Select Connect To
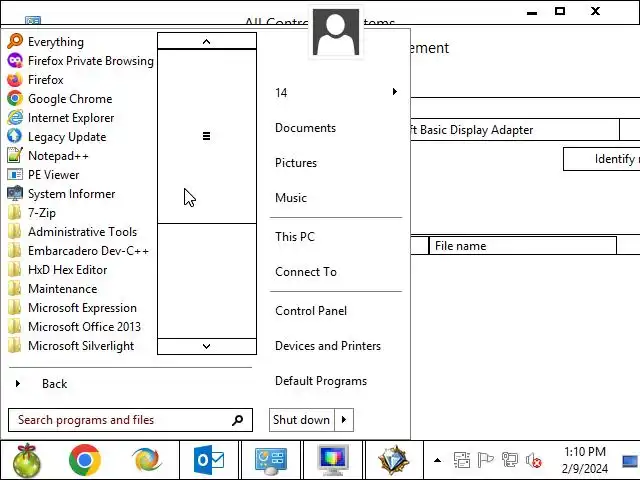Image resolution: width=640 pixels, height=480 pixels. [x=306, y=272]
